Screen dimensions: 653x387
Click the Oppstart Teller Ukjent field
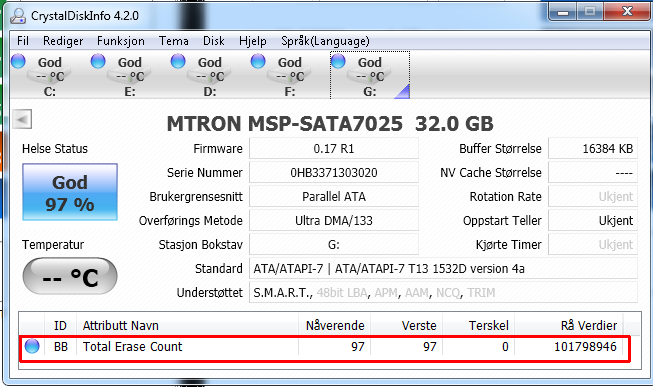(593, 220)
